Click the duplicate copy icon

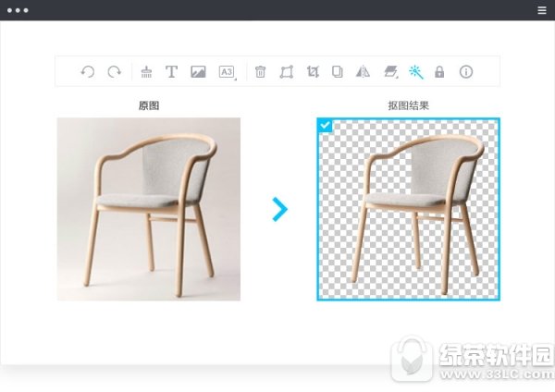click(x=338, y=72)
